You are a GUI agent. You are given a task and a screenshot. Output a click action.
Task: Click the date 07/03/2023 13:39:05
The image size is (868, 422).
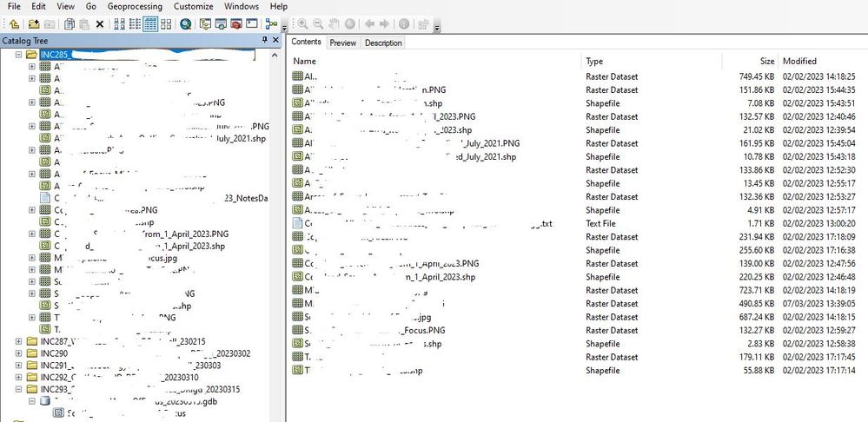(818, 304)
